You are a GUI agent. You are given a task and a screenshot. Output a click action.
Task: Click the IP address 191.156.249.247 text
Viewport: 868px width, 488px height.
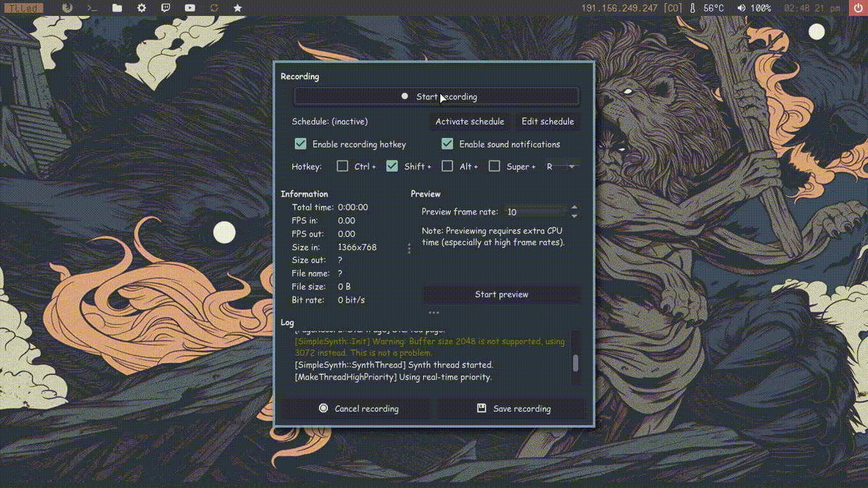click(619, 8)
